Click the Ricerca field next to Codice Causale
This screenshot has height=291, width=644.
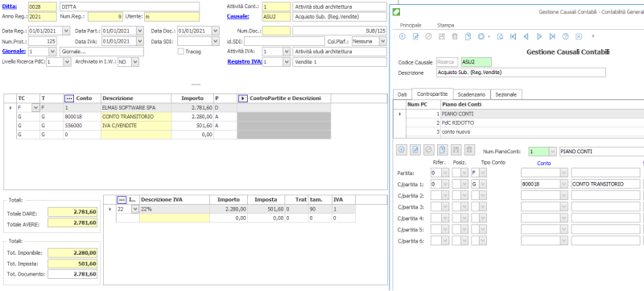[x=447, y=62]
